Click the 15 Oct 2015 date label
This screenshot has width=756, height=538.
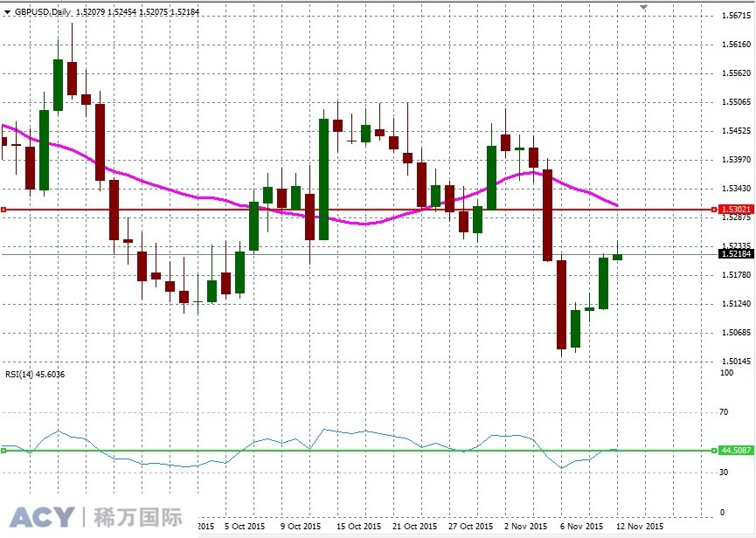click(x=358, y=527)
